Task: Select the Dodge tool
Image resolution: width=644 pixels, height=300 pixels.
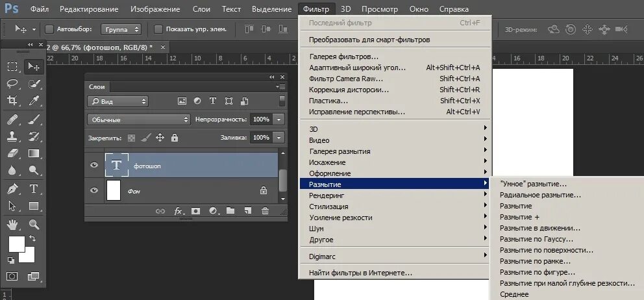Action: coord(34,169)
